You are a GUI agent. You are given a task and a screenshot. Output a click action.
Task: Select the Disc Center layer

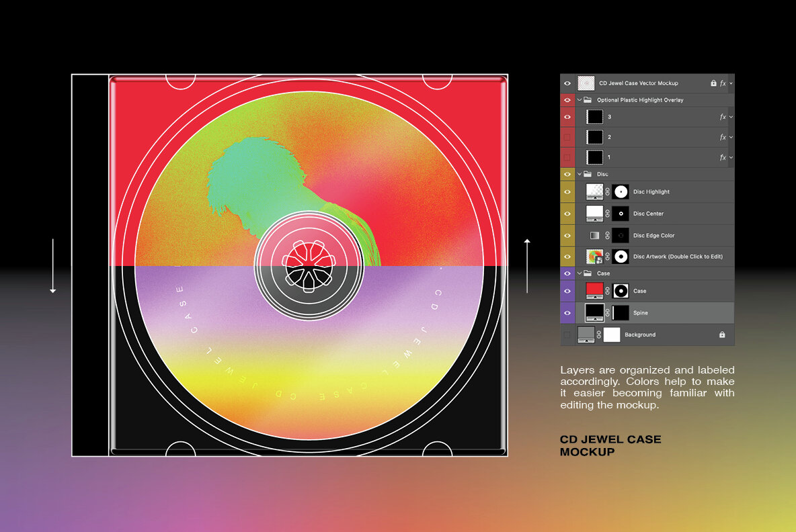(647, 214)
